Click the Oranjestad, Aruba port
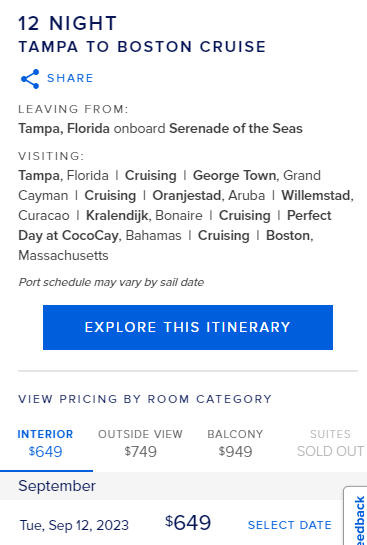The height and width of the screenshot is (545, 367). 209,195
